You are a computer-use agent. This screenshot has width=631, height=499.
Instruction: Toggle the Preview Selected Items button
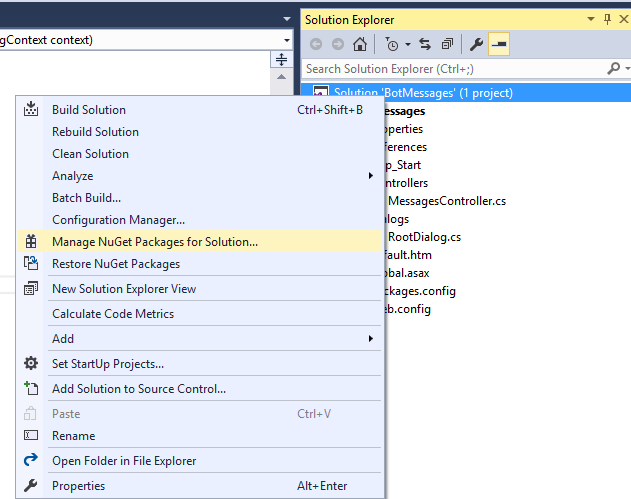[x=498, y=44]
